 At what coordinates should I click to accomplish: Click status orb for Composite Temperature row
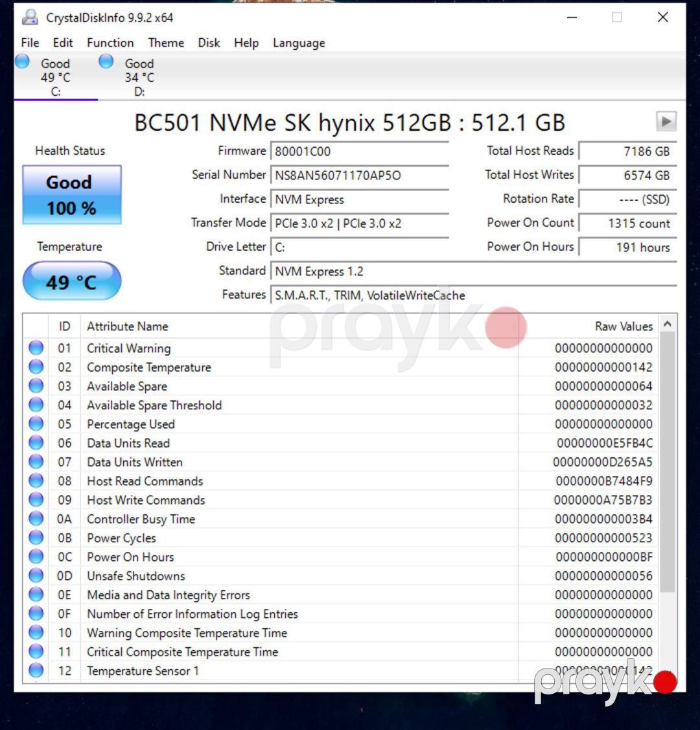36,367
